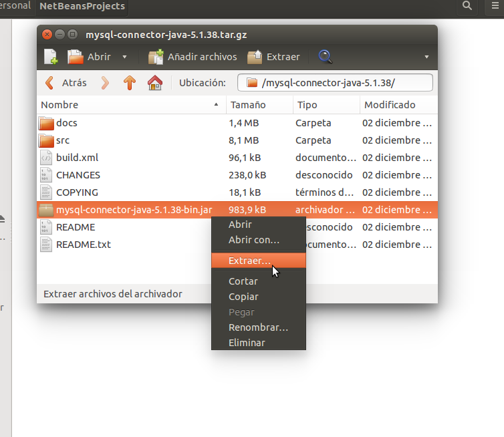Click the 1,4 MB size of docs

click(x=243, y=123)
